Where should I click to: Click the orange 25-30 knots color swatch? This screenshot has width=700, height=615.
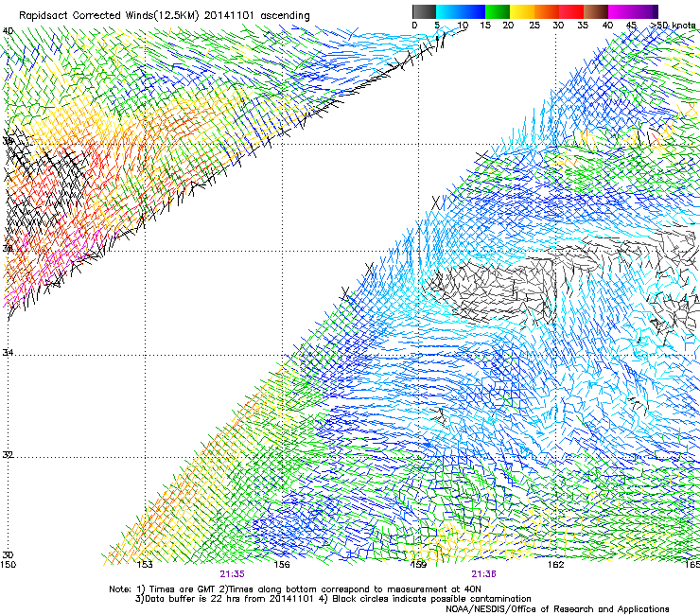547,11
